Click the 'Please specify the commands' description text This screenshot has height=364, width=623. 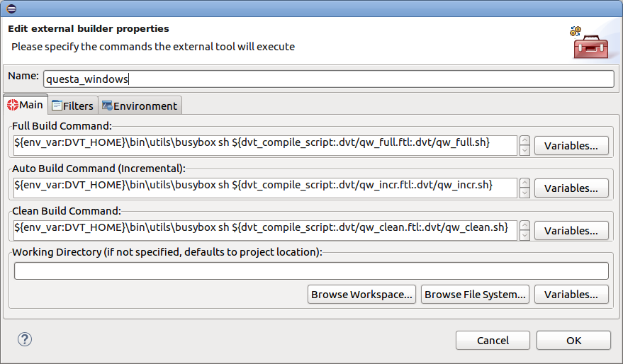[153, 47]
